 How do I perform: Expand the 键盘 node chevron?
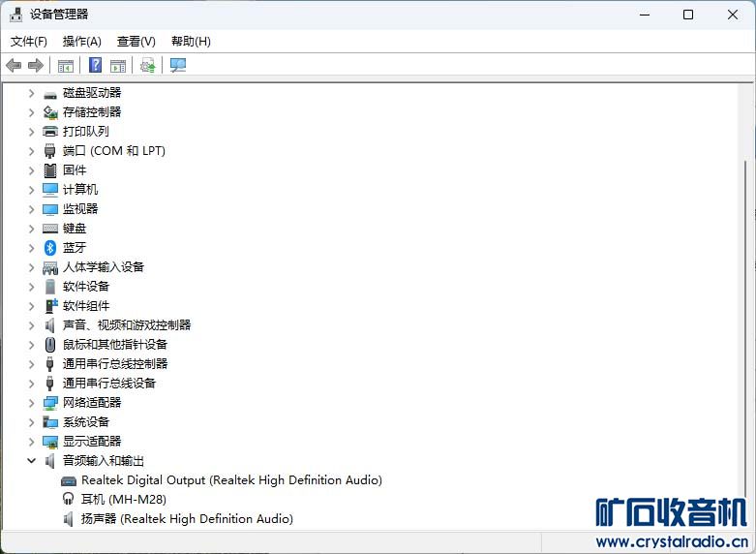(x=31, y=229)
